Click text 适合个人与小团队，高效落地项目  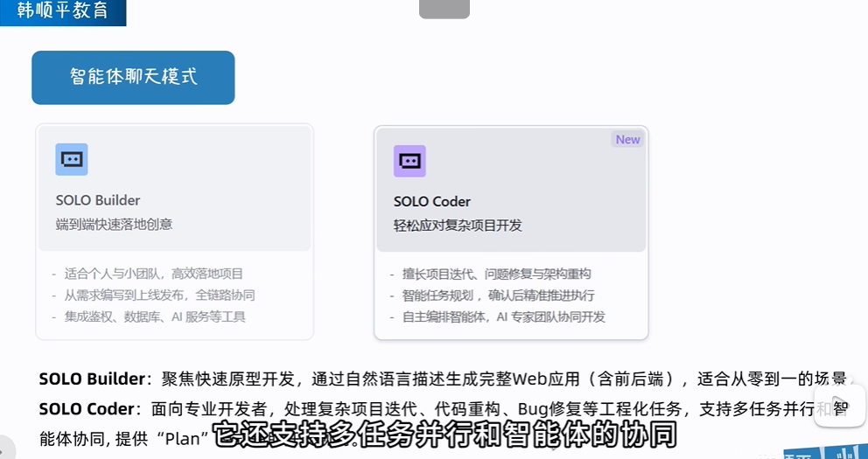click(153, 274)
